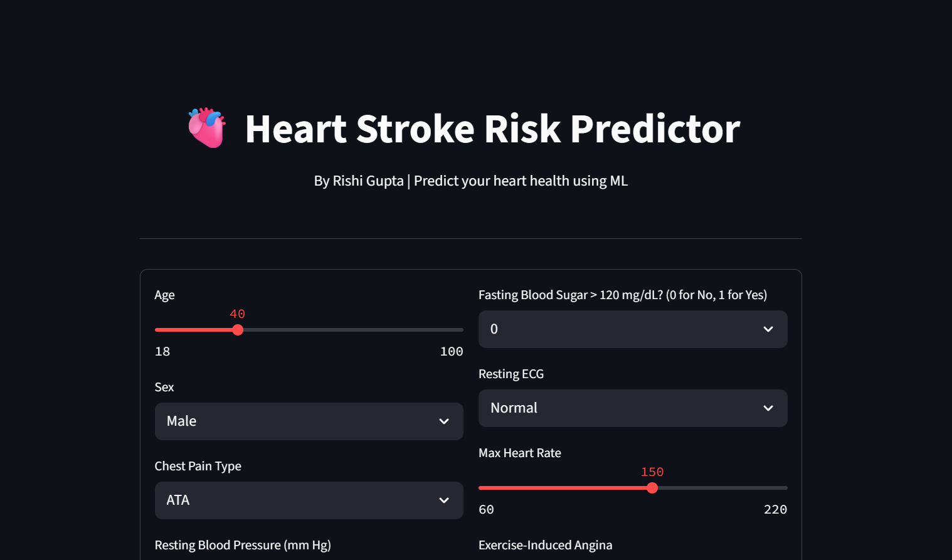Open the Chest Pain Type dropdown showing ATA
The width and height of the screenshot is (952, 560).
pos(309,500)
